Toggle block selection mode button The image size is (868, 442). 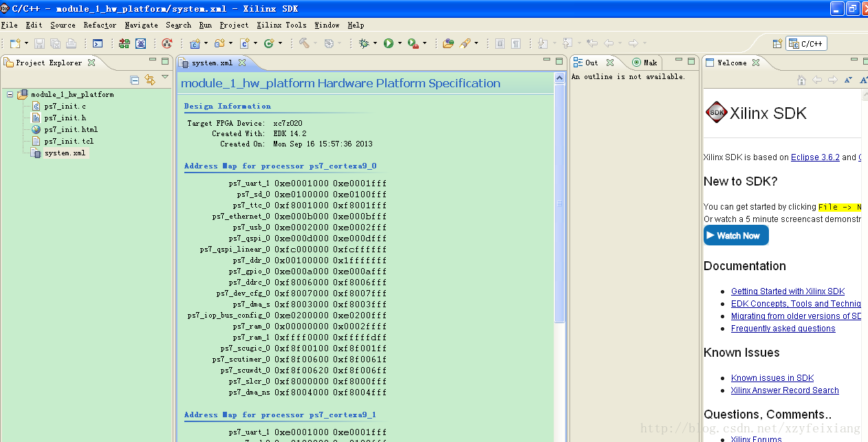[x=500, y=43]
